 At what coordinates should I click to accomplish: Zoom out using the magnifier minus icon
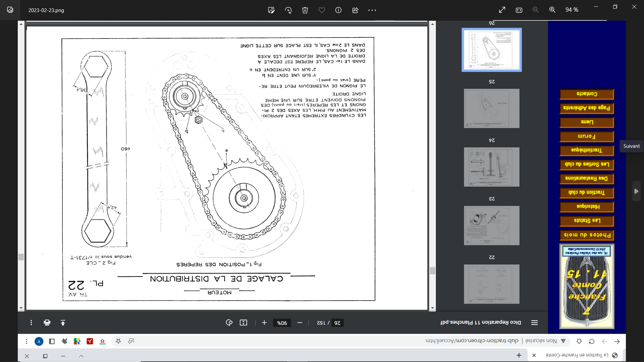tap(536, 10)
